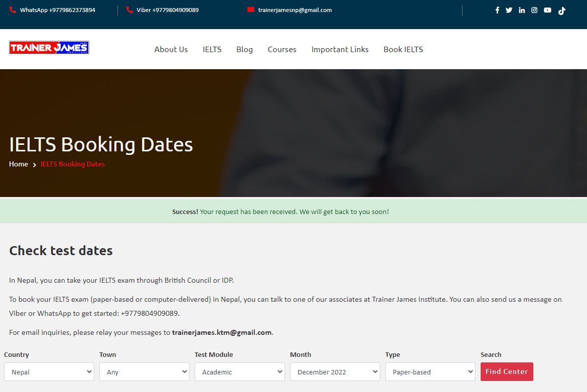The image size is (587, 392).
Task: Go to the Courses menu item
Action: coord(282,49)
